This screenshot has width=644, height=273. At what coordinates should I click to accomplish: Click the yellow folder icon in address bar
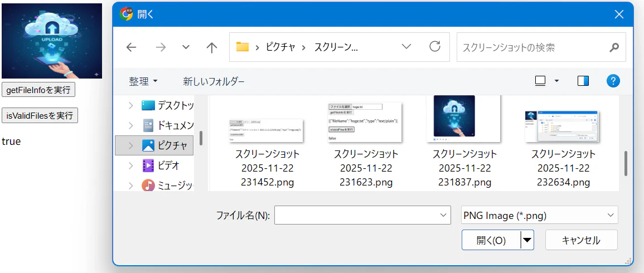pos(243,47)
